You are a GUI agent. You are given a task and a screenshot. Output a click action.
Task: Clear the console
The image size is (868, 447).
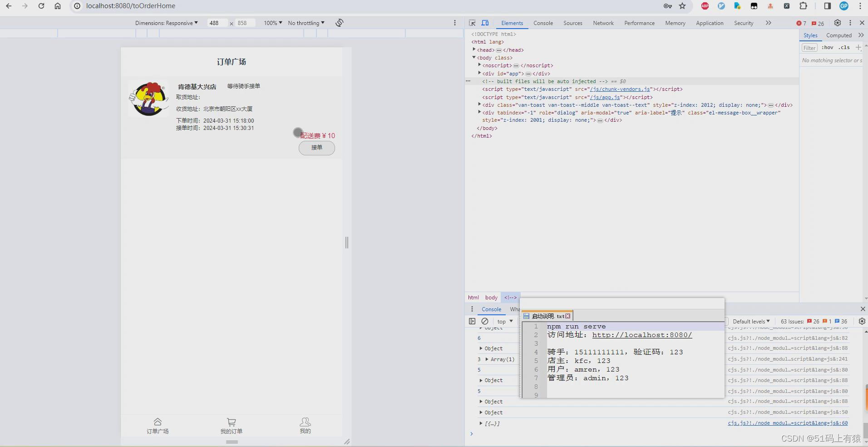coord(485,321)
